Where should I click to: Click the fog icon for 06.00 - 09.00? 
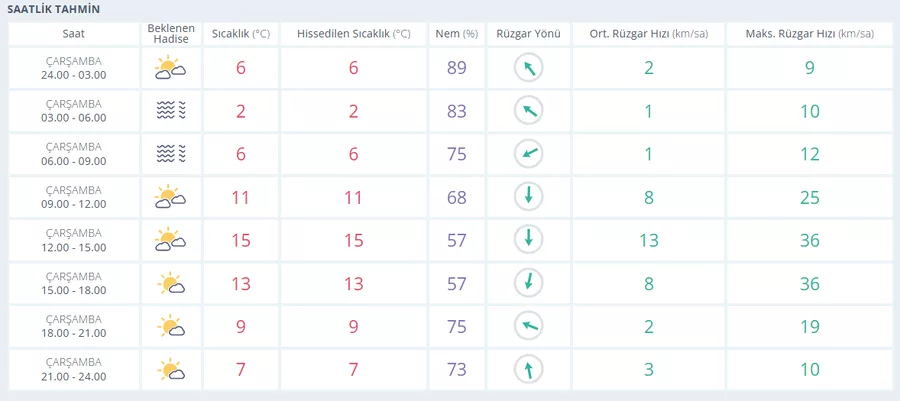pyautogui.click(x=171, y=154)
